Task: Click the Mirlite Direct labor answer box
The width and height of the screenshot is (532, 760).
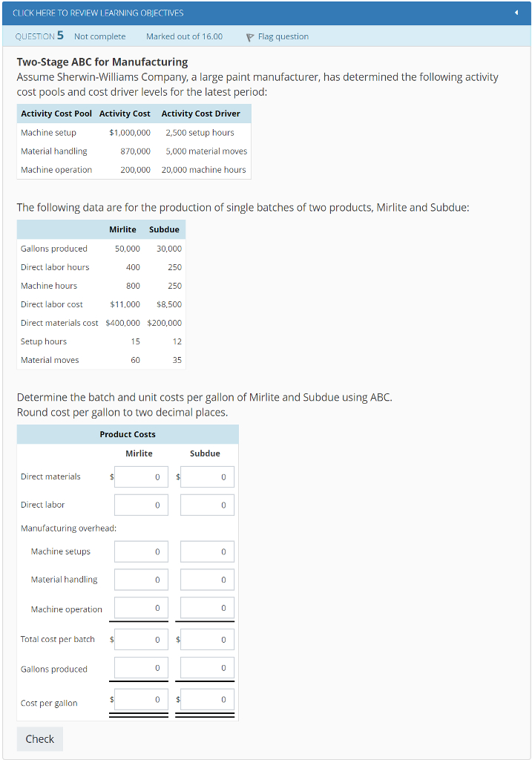Action: tap(141, 505)
